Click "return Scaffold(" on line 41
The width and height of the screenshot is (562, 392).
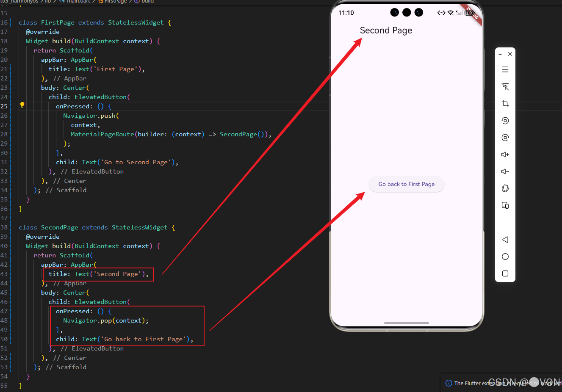63,255
